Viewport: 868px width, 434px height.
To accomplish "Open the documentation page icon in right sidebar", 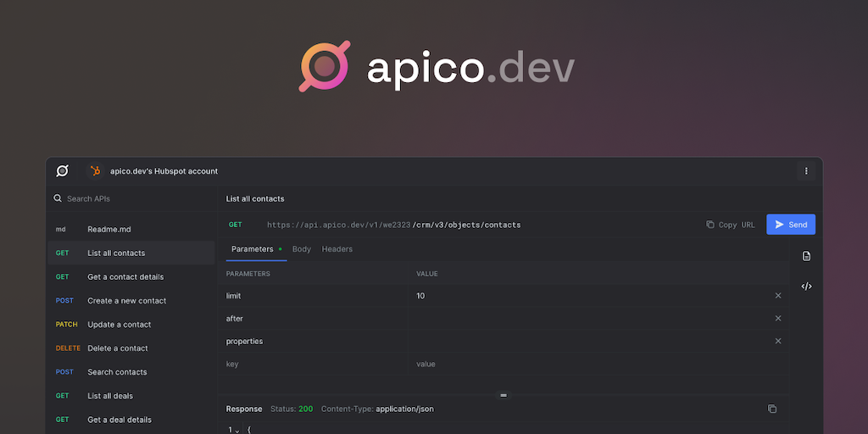I will (807, 256).
